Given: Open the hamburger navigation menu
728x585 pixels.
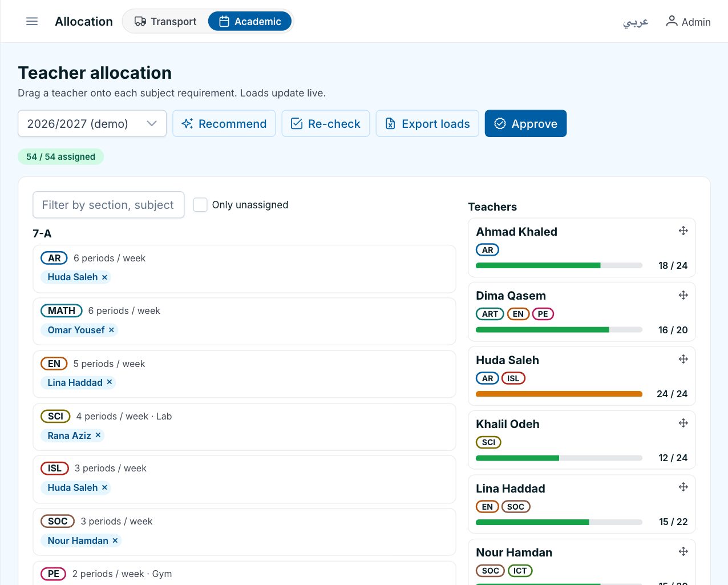Looking at the screenshot, I should tap(32, 21).
